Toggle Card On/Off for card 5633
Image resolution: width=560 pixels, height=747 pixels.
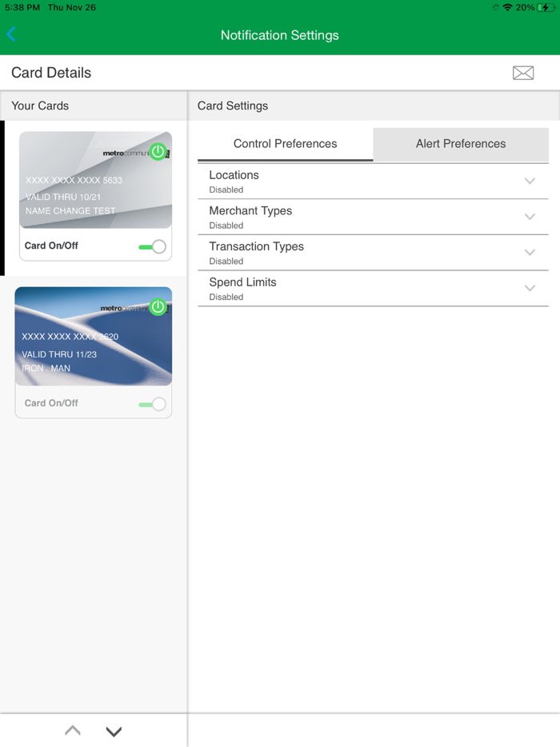tap(153, 246)
